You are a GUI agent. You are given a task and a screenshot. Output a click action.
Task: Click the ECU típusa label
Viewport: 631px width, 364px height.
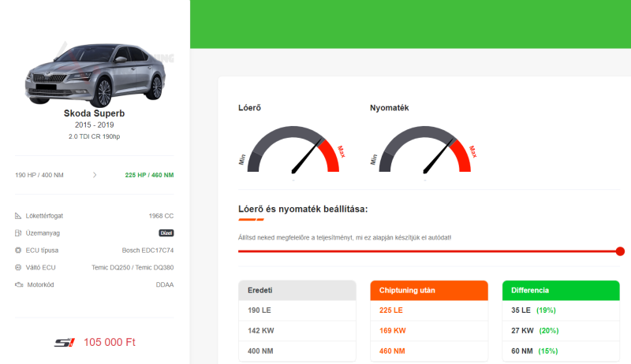[42, 251]
